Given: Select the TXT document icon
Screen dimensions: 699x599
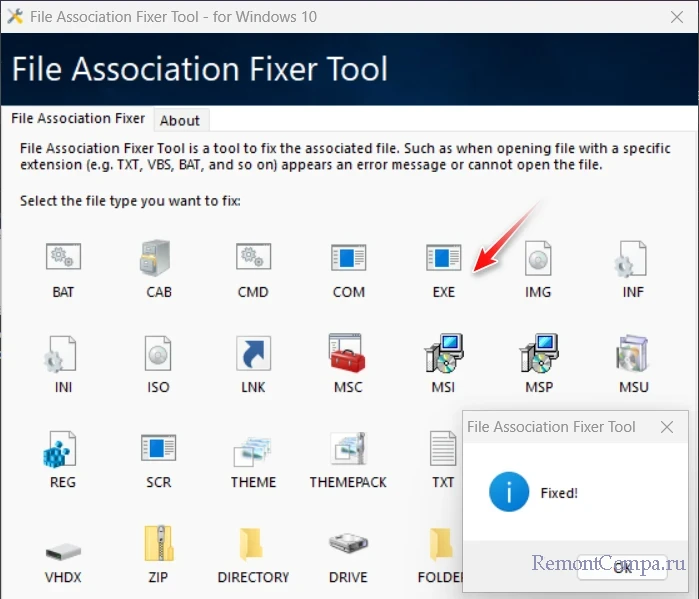Looking at the screenshot, I should pyautogui.click(x=443, y=448).
